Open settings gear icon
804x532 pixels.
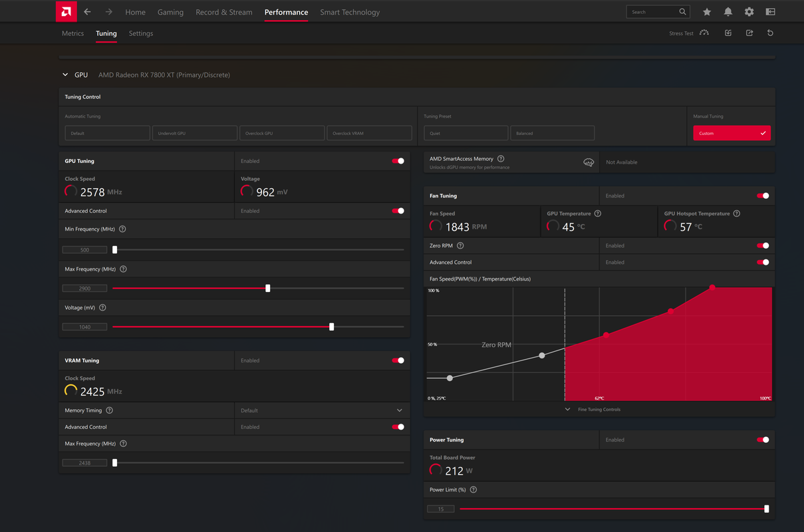click(x=749, y=12)
